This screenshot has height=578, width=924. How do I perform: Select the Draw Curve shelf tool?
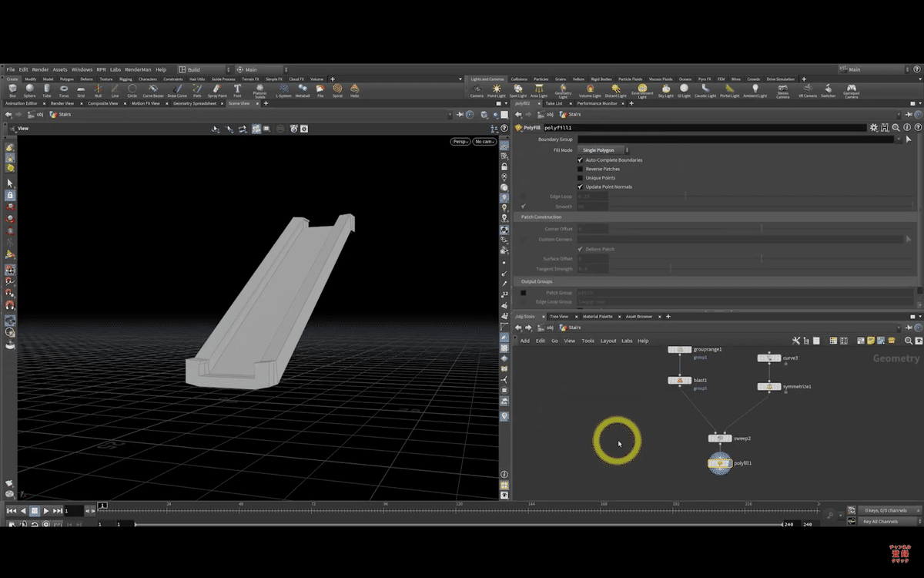(x=177, y=90)
